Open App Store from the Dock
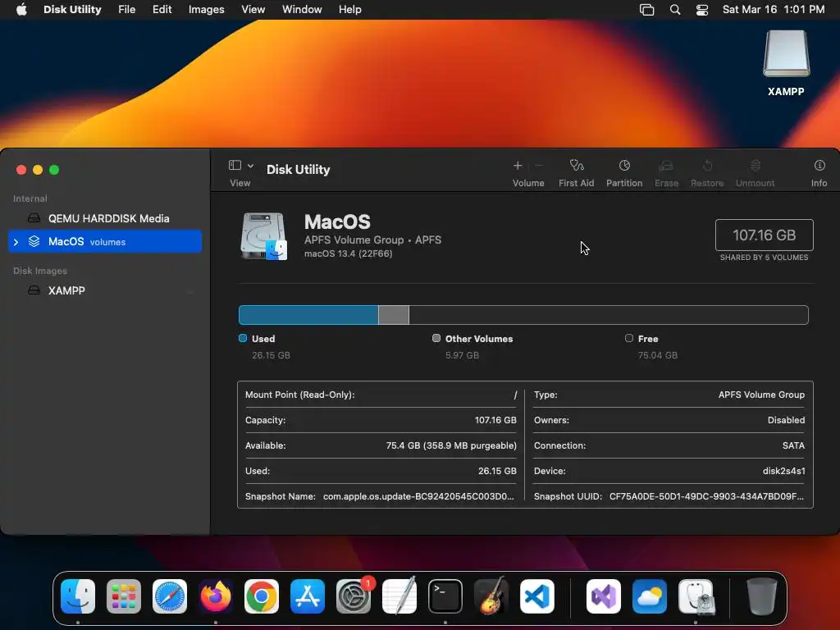Image resolution: width=840 pixels, height=630 pixels. click(x=308, y=596)
